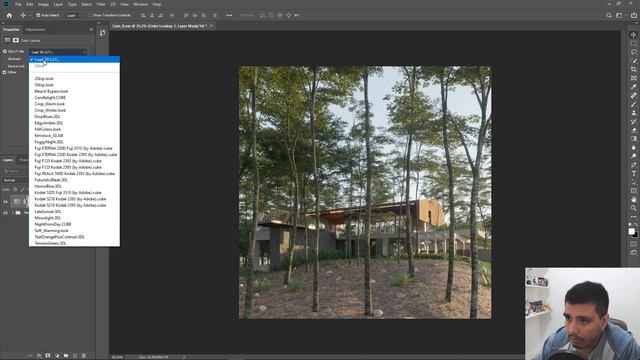Open the Properties panel menu
This screenshot has height=360, width=640.
(91, 29)
